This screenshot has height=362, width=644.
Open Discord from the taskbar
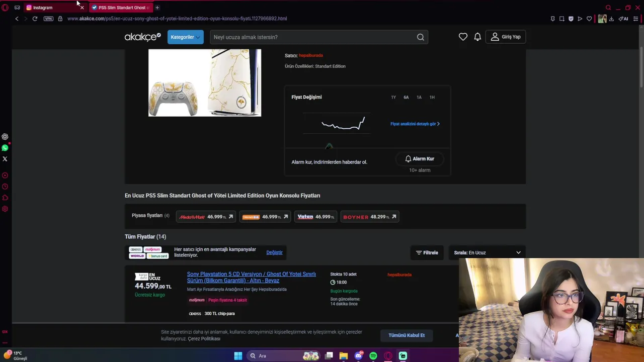click(358, 356)
